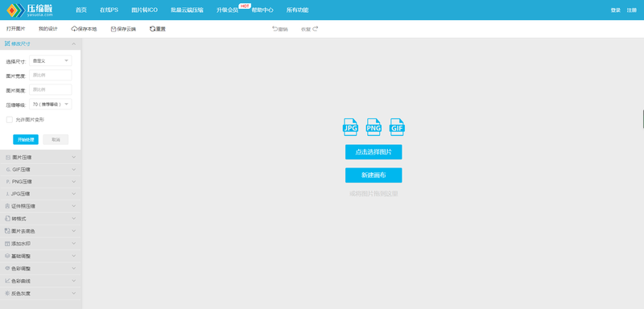Expand 图片压缩 with its down chevron
The image size is (644, 309).
73,157
